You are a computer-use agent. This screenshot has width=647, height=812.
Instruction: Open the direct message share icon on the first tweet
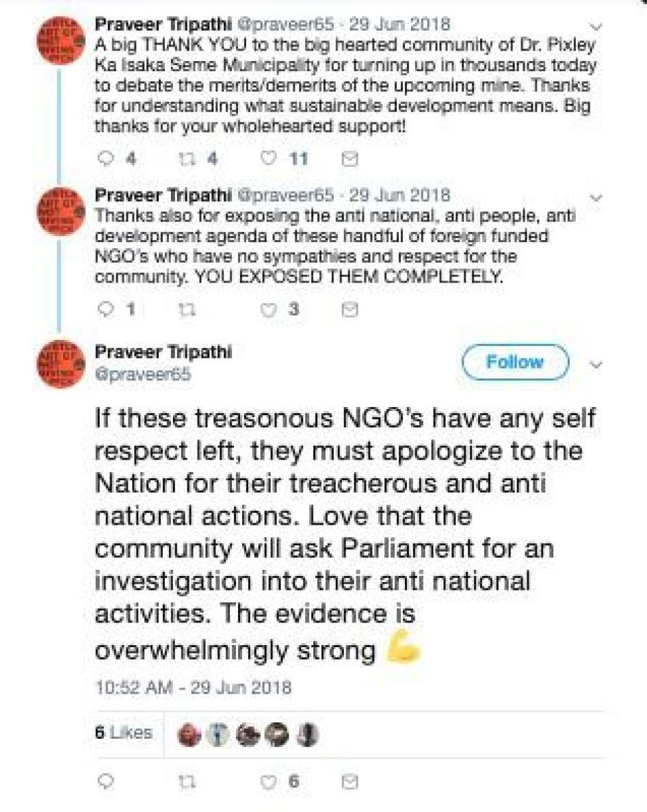pos(350,159)
